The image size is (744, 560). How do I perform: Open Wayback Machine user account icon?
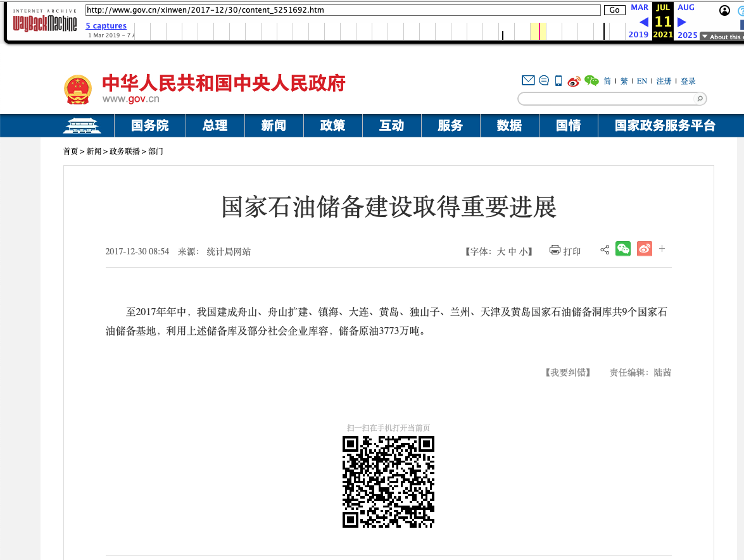(x=724, y=10)
